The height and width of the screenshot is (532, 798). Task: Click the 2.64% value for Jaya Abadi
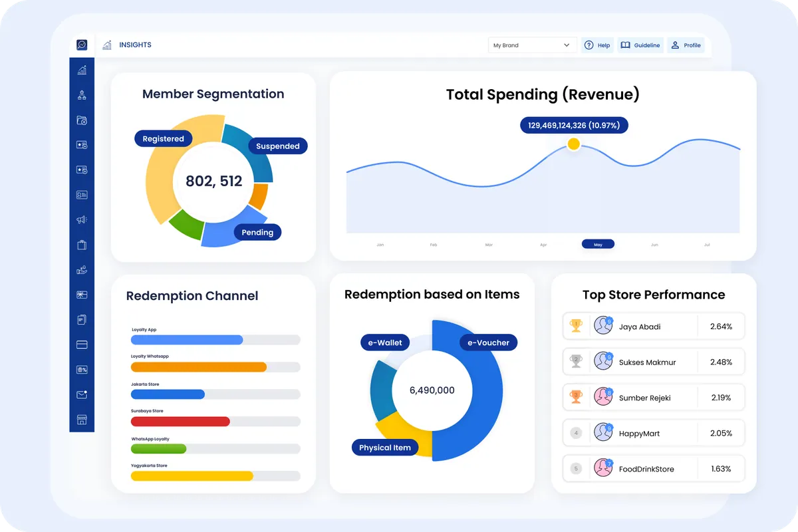tap(721, 327)
